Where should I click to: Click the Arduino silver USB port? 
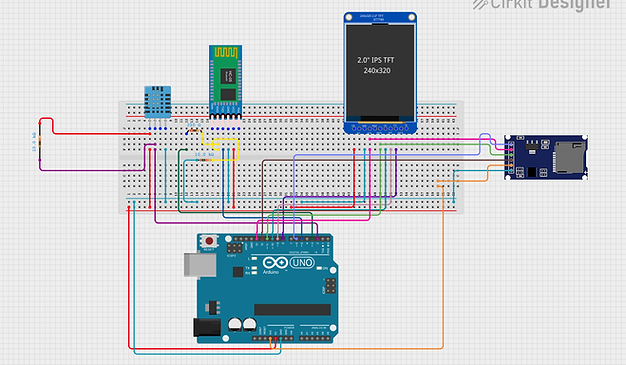[x=200, y=265]
